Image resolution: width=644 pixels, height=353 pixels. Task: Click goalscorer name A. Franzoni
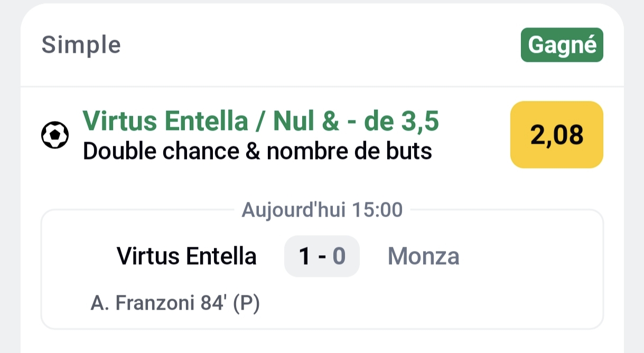tap(143, 303)
